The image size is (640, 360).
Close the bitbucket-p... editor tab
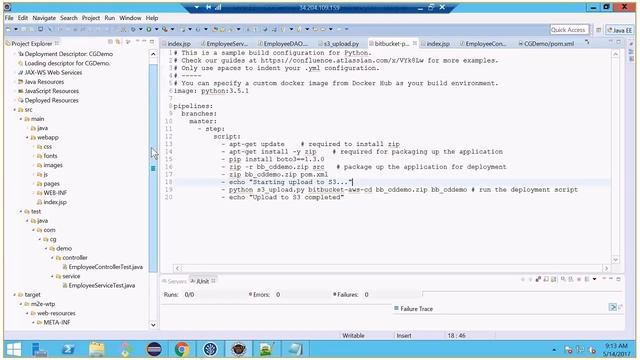(x=415, y=43)
